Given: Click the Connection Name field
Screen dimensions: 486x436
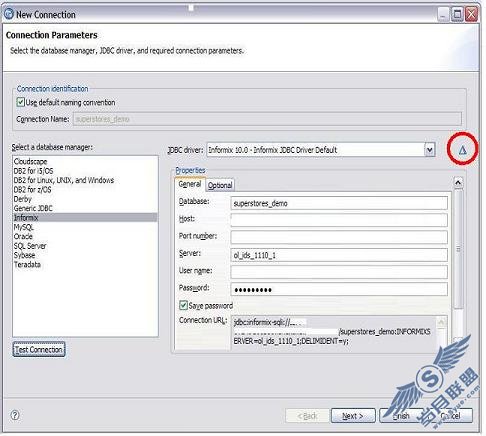Looking at the screenshot, I should tap(267, 119).
